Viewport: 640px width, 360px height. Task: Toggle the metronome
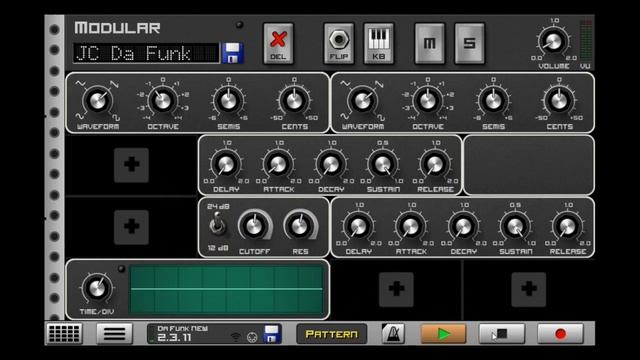(393, 333)
